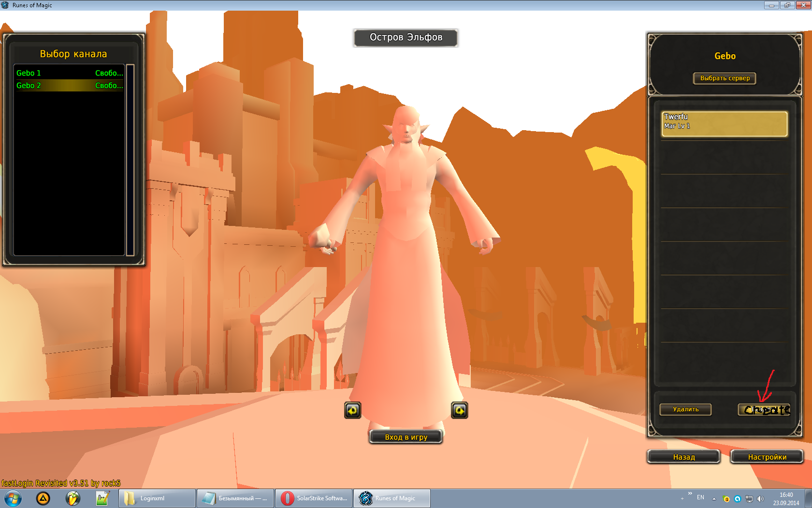
Task: Click Выбрать сервер button
Action: coord(725,78)
